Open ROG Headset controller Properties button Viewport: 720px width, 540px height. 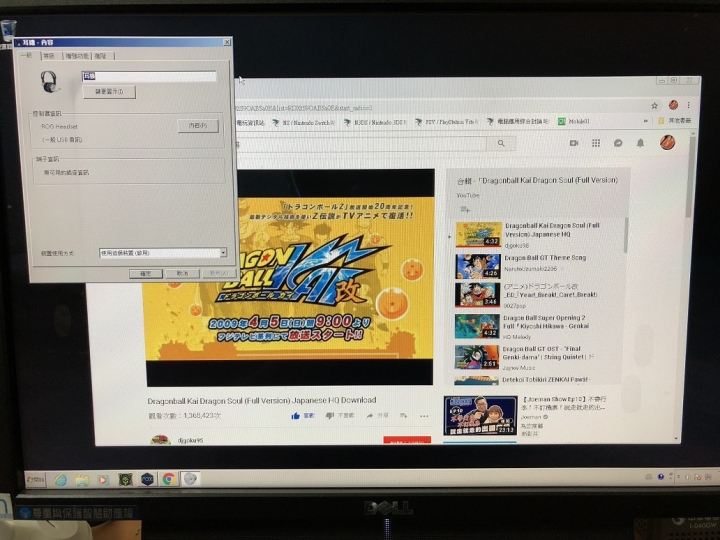pyautogui.click(x=198, y=126)
